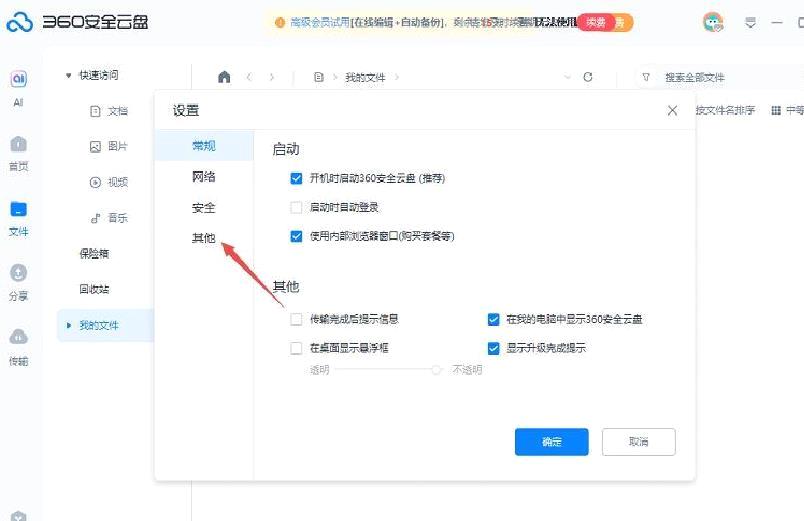The image size is (804, 521).
Task: Click the filter funnel icon in search
Action: click(646, 77)
